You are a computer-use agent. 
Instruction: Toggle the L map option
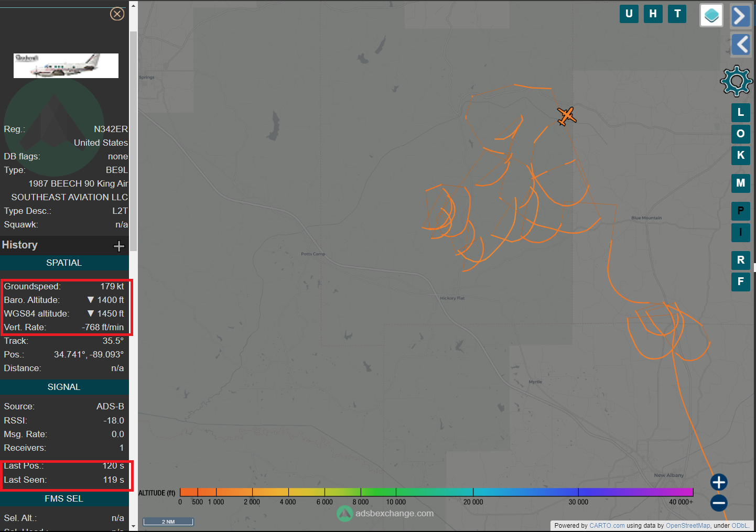click(741, 112)
